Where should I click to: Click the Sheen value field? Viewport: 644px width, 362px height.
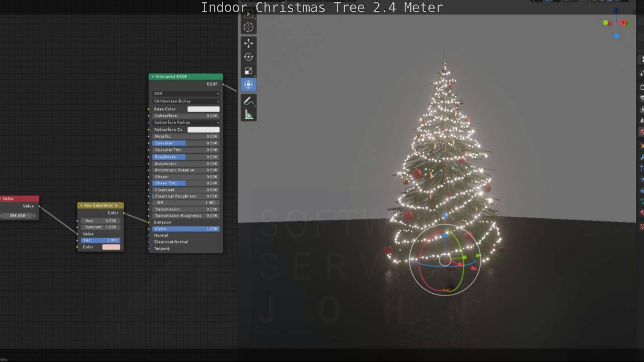pyautogui.click(x=186, y=177)
